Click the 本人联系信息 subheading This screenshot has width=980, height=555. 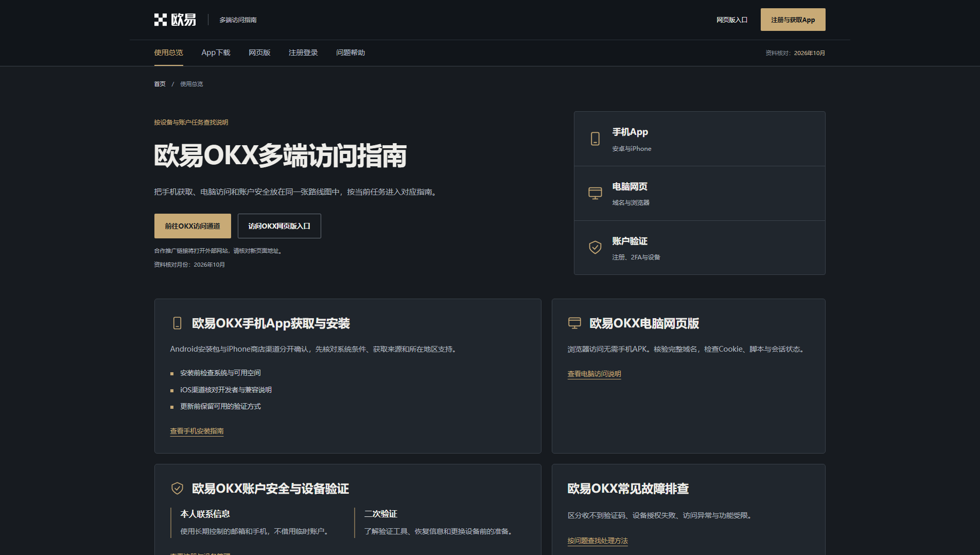coord(205,514)
